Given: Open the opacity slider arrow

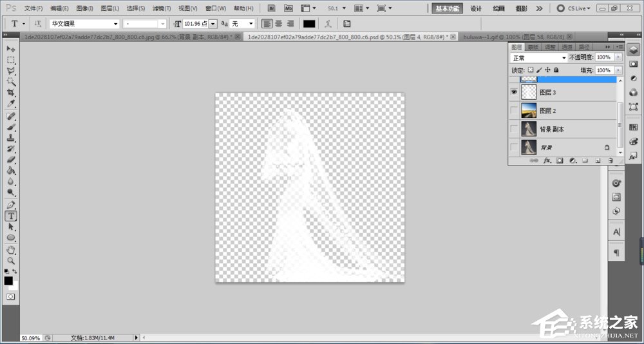Looking at the screenshot, I should [x=619, y=57].
